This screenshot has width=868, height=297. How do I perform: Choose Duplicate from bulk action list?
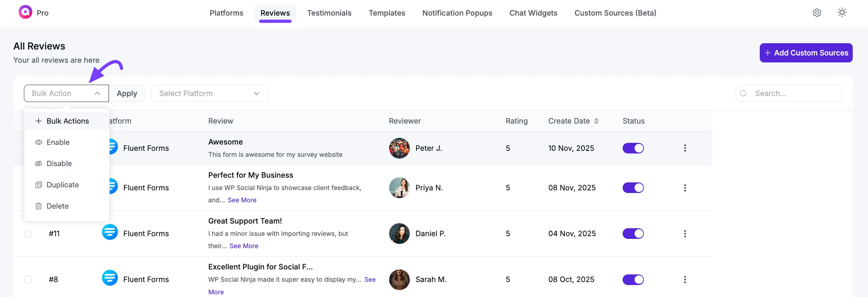pyautogui.click(x=67, y=185)
